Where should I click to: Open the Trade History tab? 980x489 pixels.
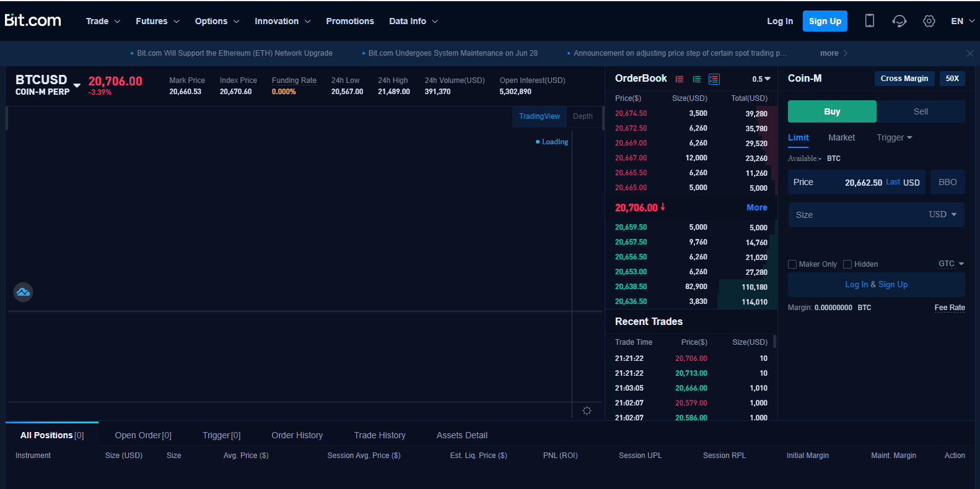point(380,435)
